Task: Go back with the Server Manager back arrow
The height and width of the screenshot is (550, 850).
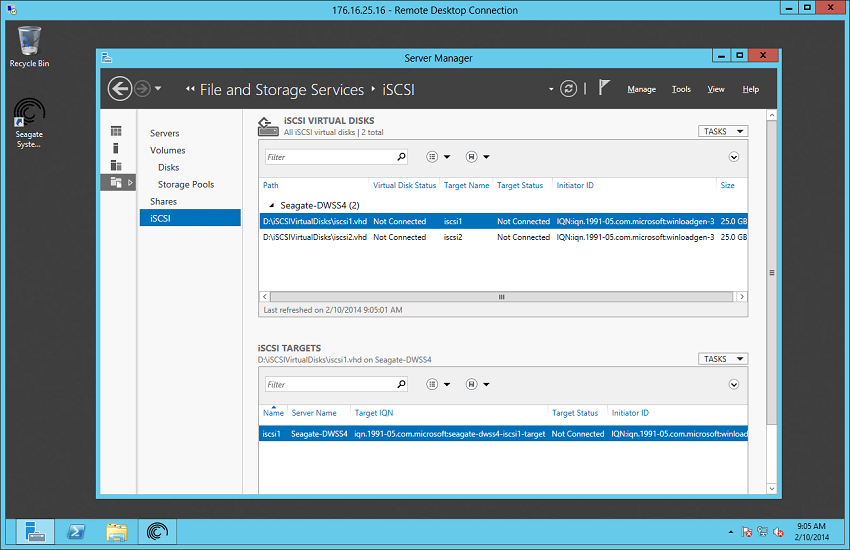Action: tap(120, 88)
